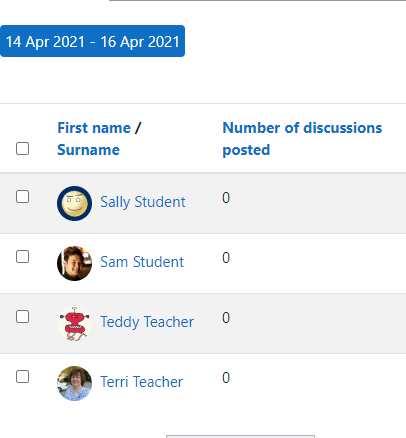406x438 pixels.
Task: Open the Sally Student name link
Action: tap(143, 202)
